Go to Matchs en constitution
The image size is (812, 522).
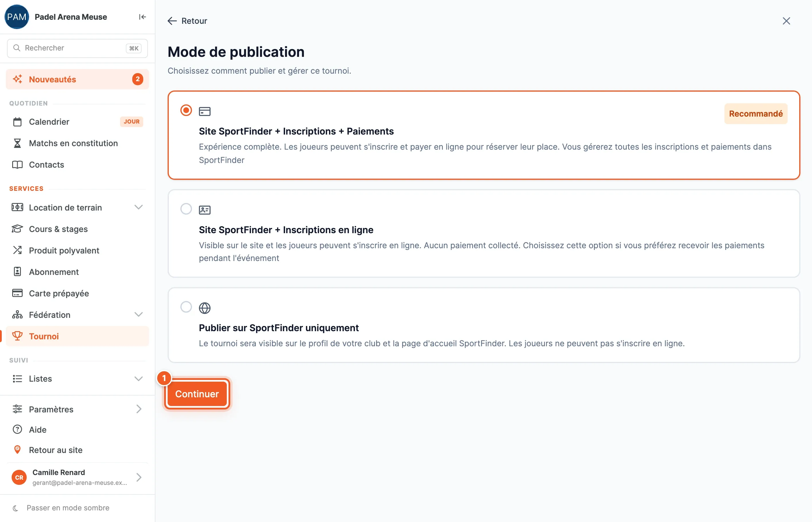click(x=77, y=143)
